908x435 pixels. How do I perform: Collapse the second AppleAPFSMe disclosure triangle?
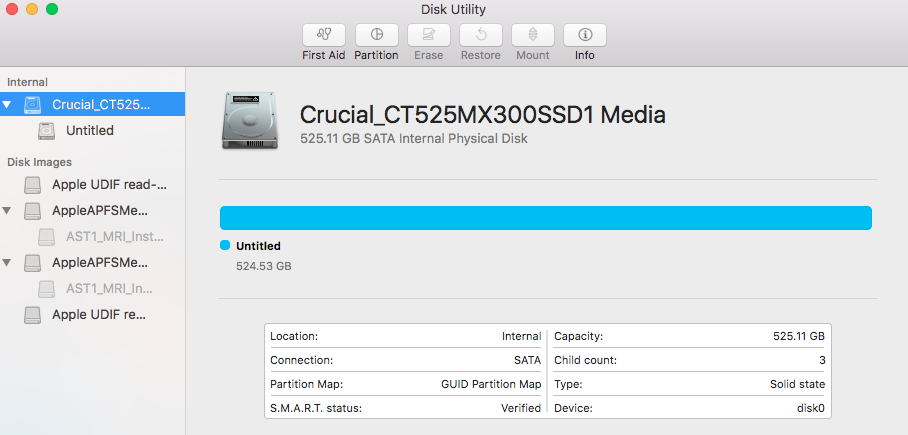coord(7,262)
